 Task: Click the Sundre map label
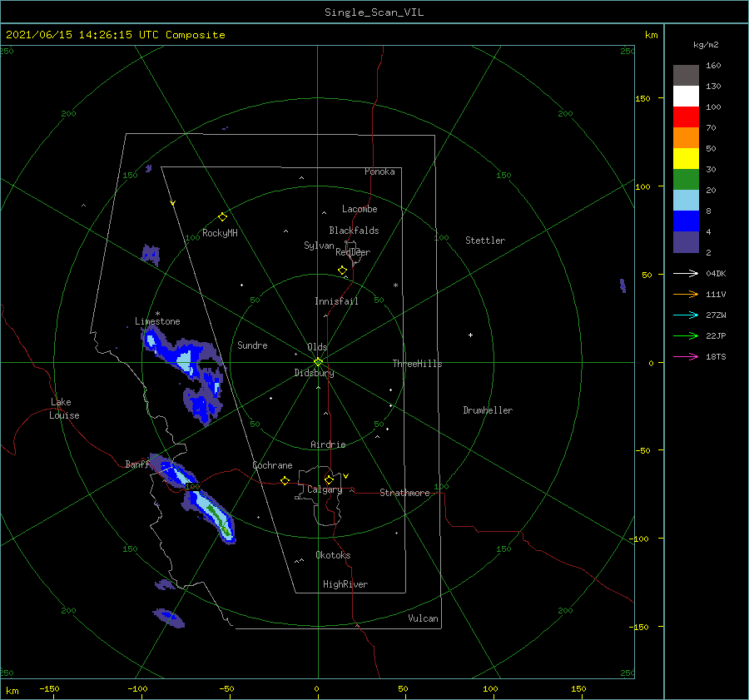tap(252, 345)
